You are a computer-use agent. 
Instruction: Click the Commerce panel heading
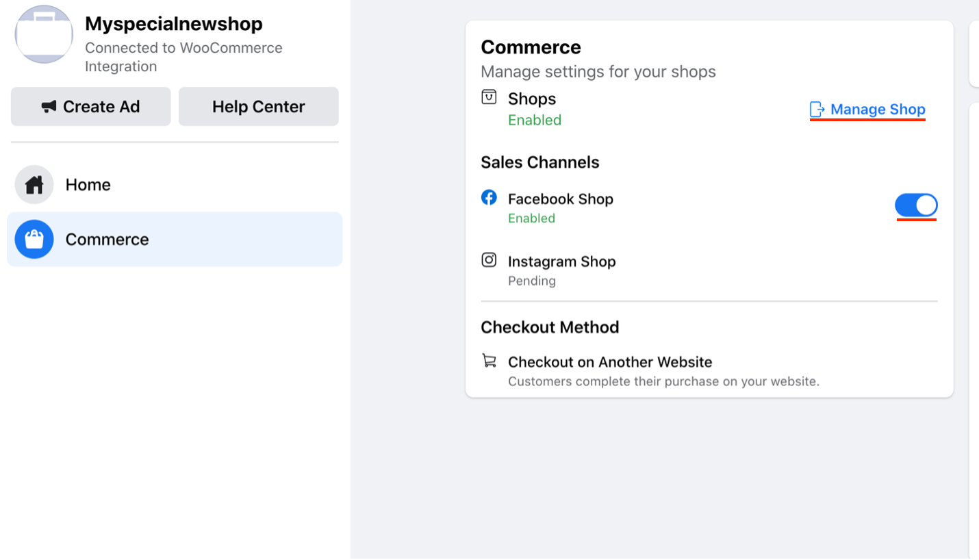pyautogui.click(x=531, y=47)
